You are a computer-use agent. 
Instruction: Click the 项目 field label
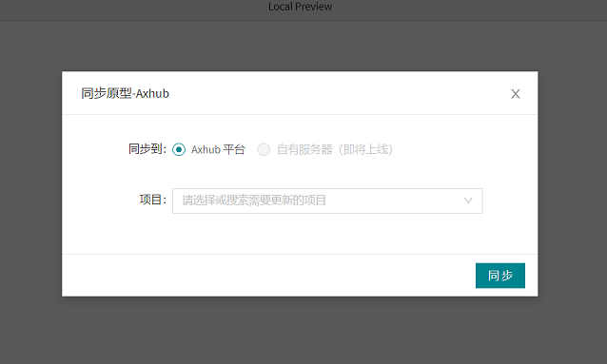pyautogui.click(x=153, y=200)
